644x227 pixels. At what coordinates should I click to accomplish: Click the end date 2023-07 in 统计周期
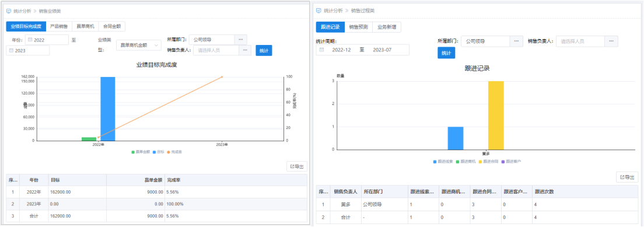click(x=382, y=50)
